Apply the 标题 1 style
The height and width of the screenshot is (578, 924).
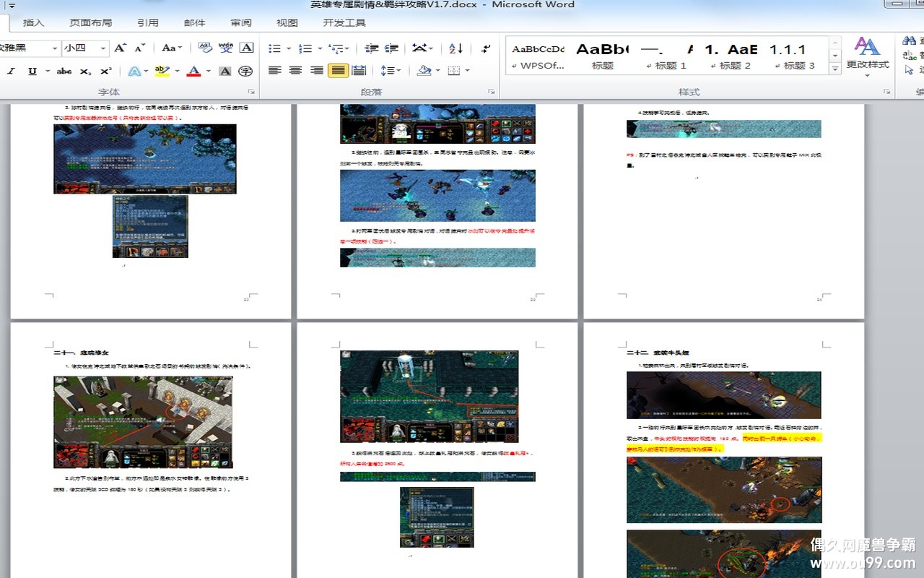click(x=666, y=56)
